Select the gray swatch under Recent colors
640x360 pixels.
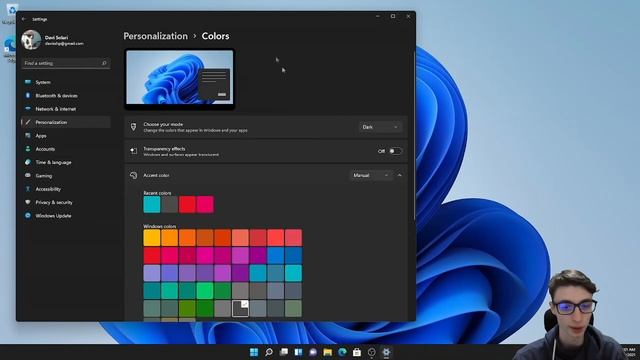point(169,204)
